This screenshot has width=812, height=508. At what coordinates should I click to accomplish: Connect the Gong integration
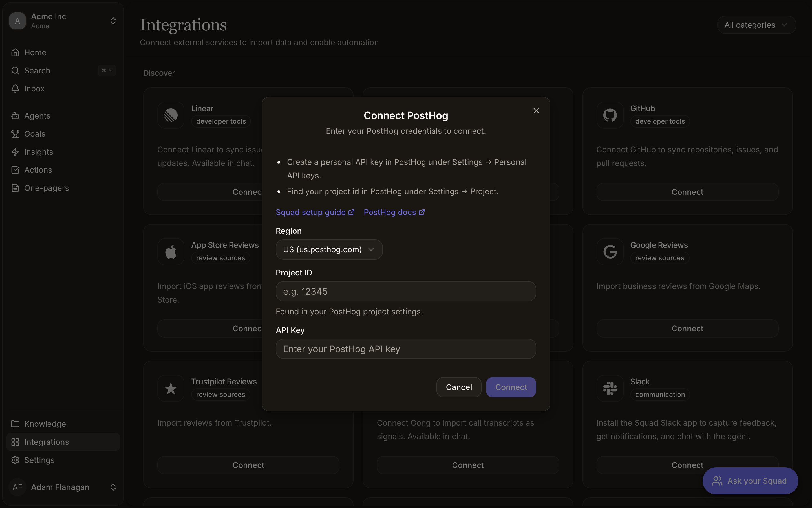pos(468,465)
